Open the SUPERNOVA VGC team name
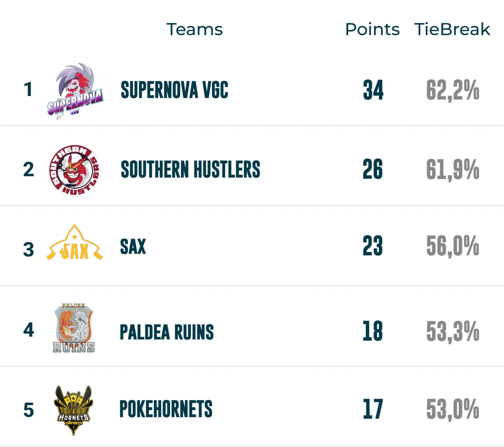 [x=174, y=90]
